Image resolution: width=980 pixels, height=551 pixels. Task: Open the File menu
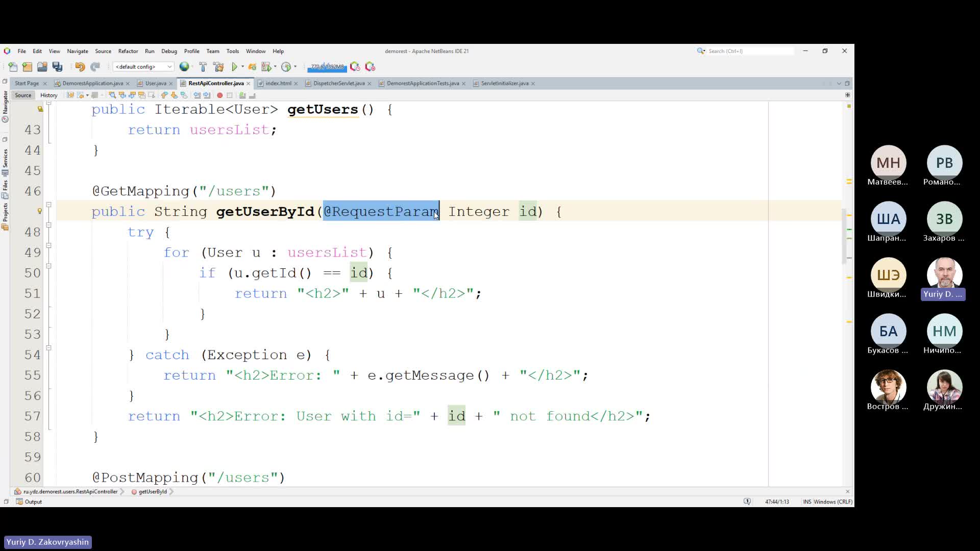[22, 51]
